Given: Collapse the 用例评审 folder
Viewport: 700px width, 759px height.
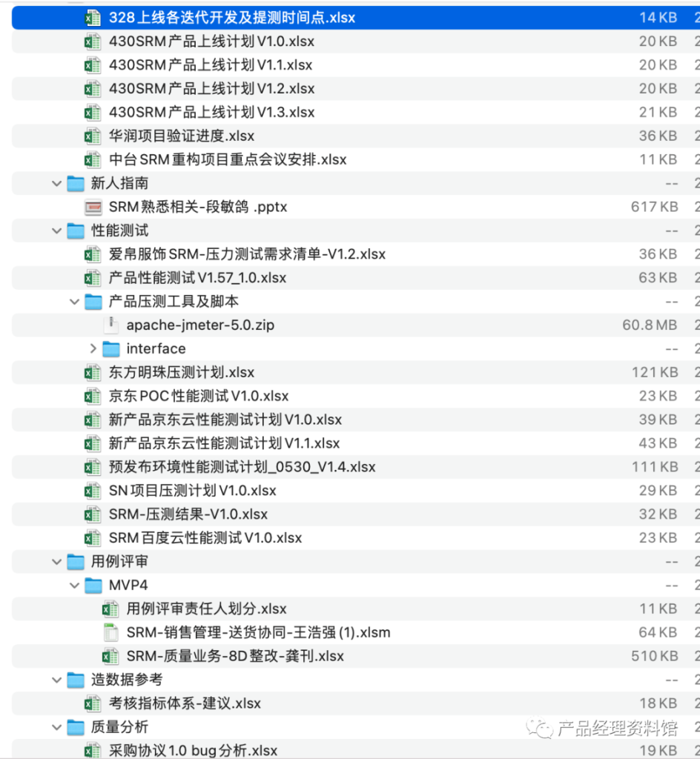Looking at the screenshot, I should (x=57, y=561).
